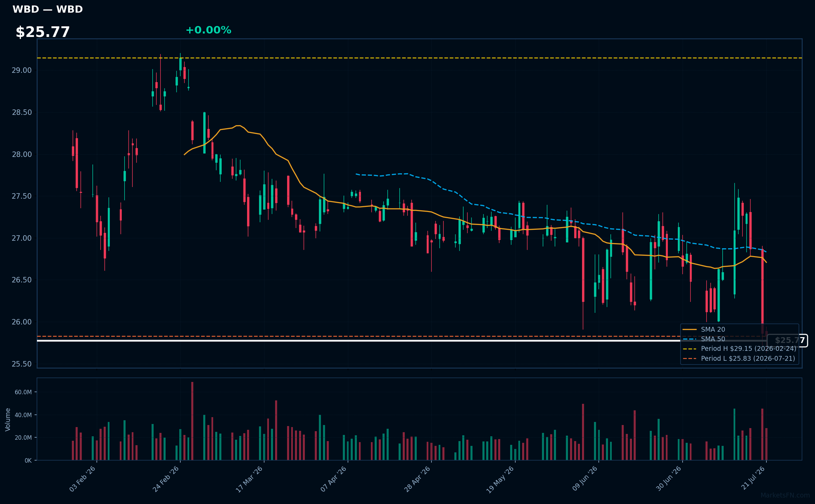Image resolution: width=815 pixels, height=504 pixels.
Task: Click the 07 Apr '26 date label
Action: point(334,479)
